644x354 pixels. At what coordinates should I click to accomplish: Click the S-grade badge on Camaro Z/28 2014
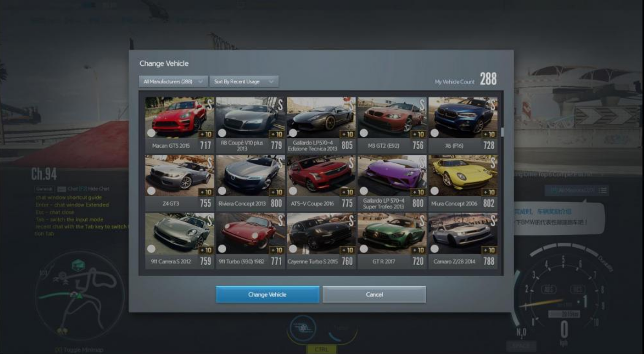(x=493, y=221)
